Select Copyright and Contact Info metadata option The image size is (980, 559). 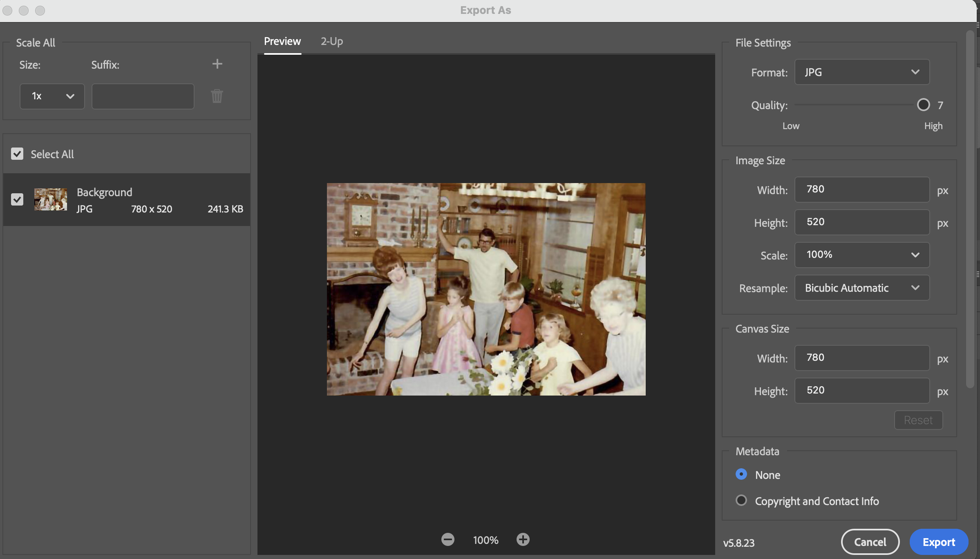tap(741, 501)
